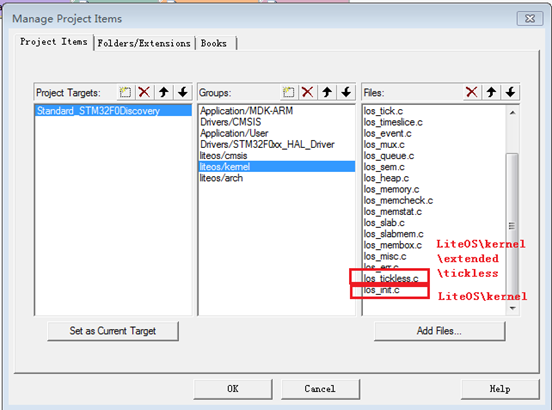Click the Cancel button
Screen dimensions: 552x410
click(320, 389)
